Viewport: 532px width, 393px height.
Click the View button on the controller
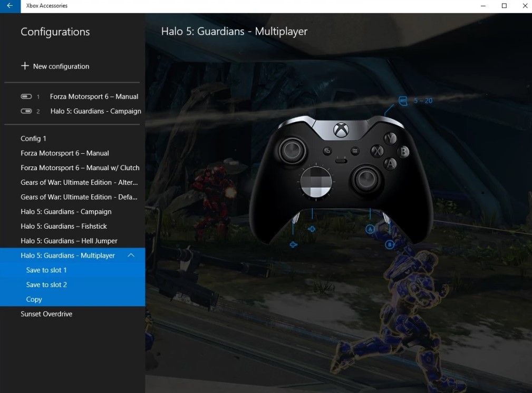coord(327,151)
